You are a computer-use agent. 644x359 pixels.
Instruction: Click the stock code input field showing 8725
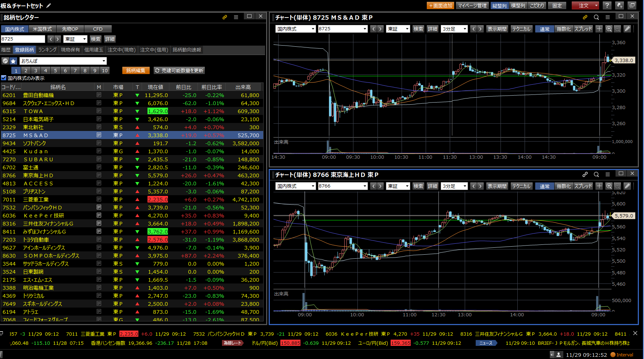(23, 39)
